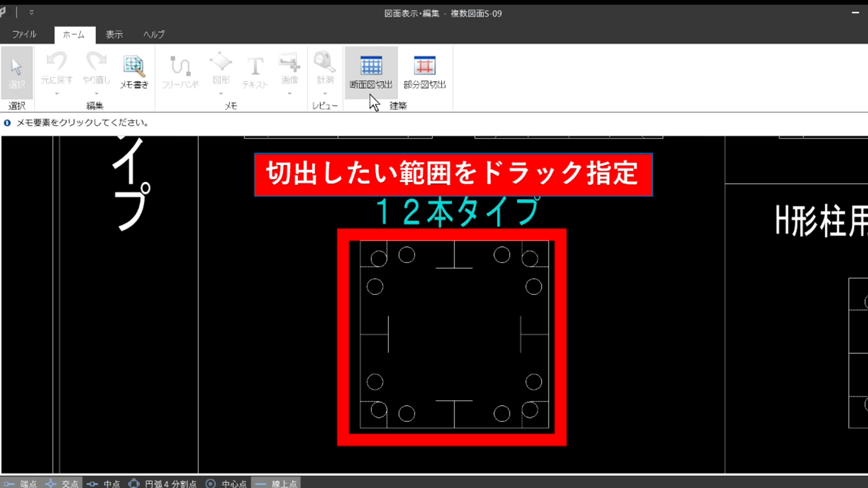Toggle 線上点 snap mode

[276, 483]
